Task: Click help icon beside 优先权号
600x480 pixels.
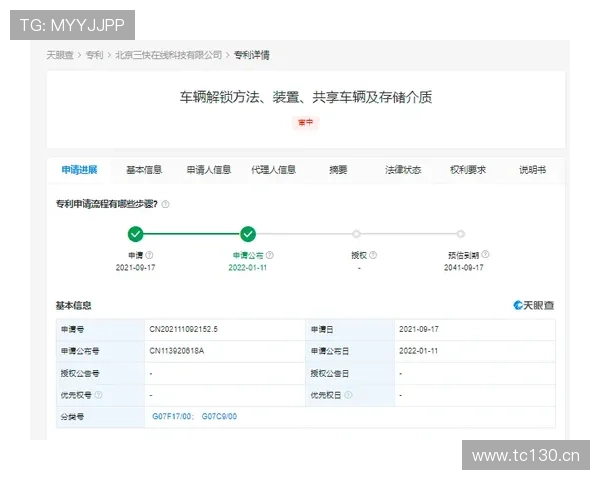Action: pyautogui.click(x=98, y=395)
